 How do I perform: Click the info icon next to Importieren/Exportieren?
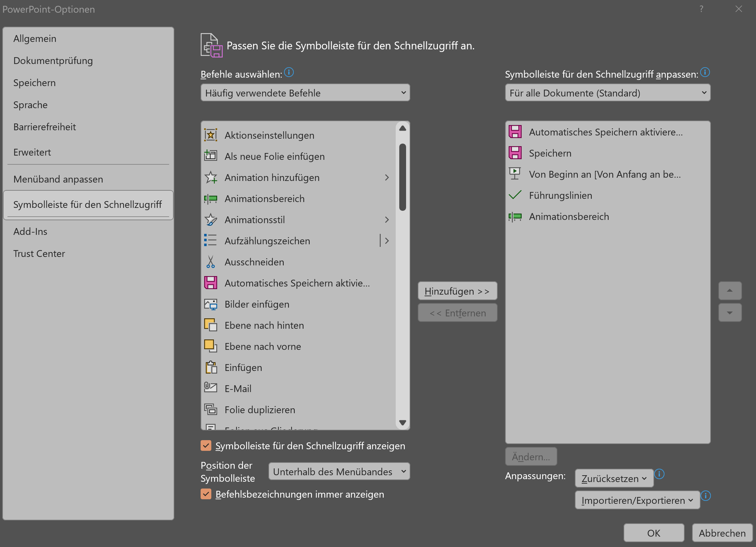click(x=706, y=496)
